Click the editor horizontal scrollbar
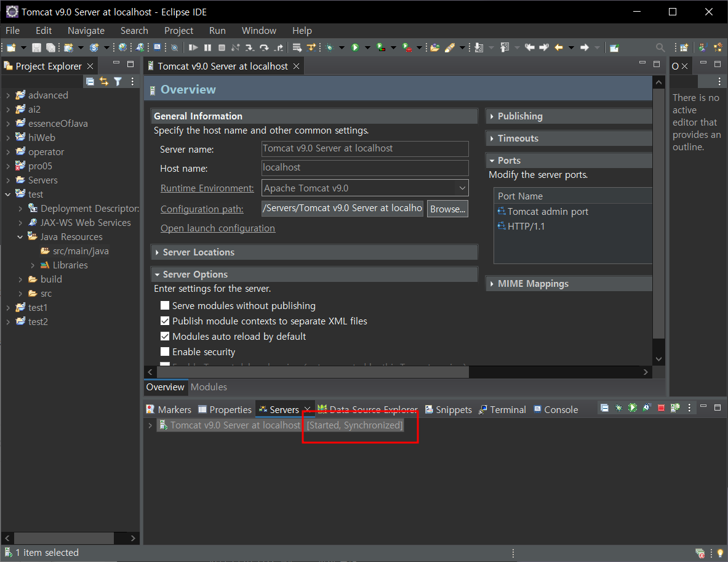 pyautogui.click(x=313, y=372)
